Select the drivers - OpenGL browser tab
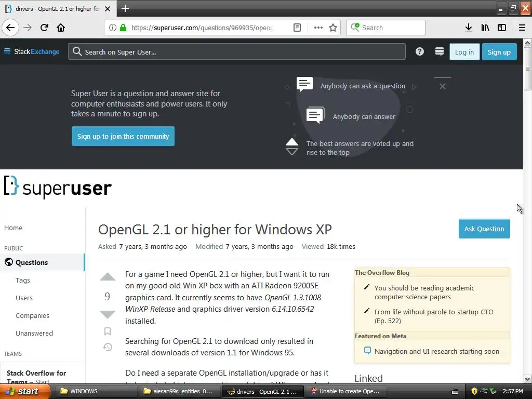 click(x=58, y=9)
